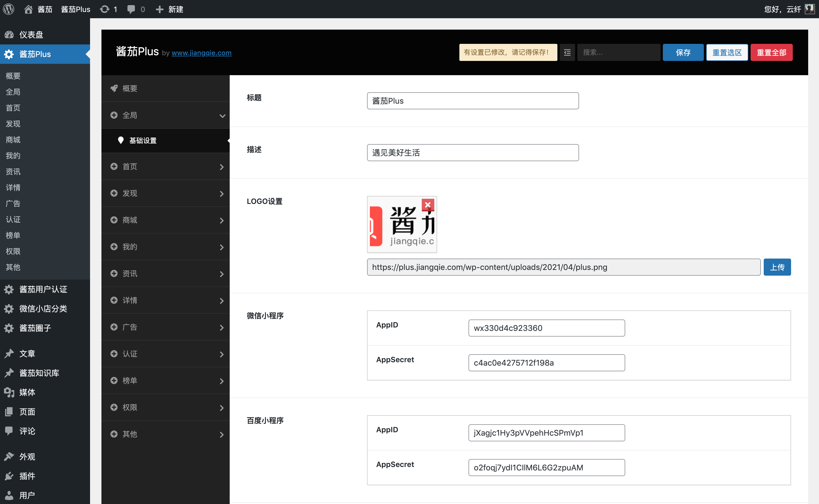Click the plus icon beside 全局
The height and width of the screenshot is (504, 819).
(x=114, y=115)
